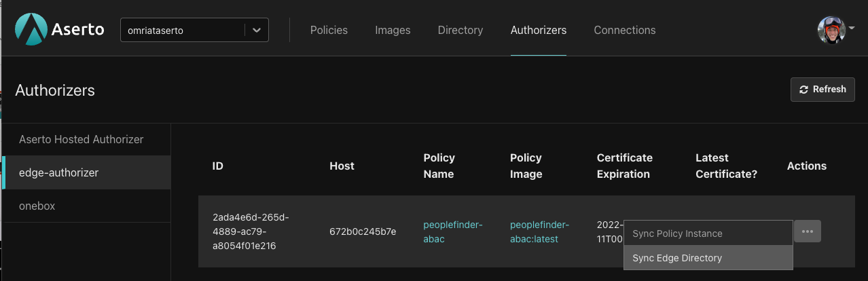Open the Connections tab

[625, 30]
